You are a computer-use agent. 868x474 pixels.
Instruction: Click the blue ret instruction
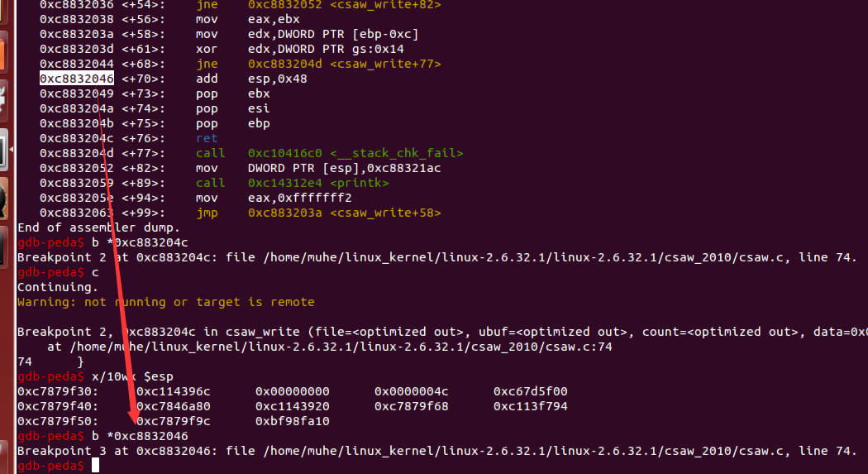click(x=207, y=138)
